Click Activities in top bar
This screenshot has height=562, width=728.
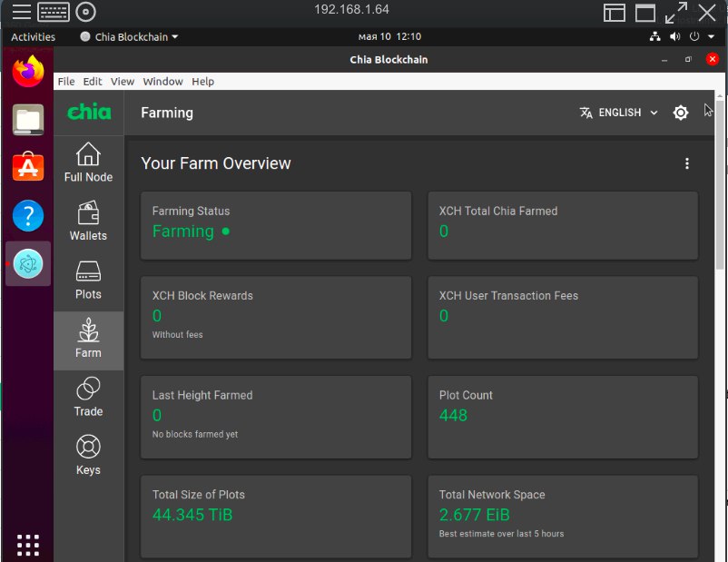(x=33, y=36)
